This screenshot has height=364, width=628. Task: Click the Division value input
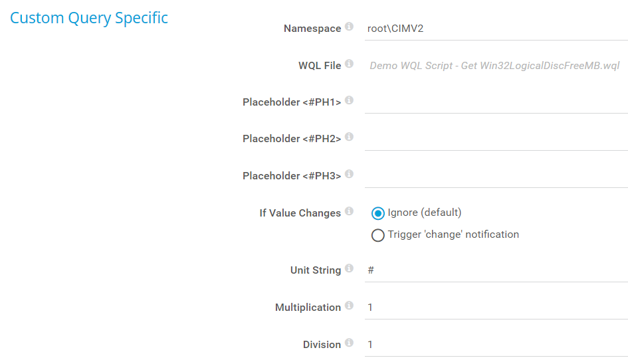(495, 345)
